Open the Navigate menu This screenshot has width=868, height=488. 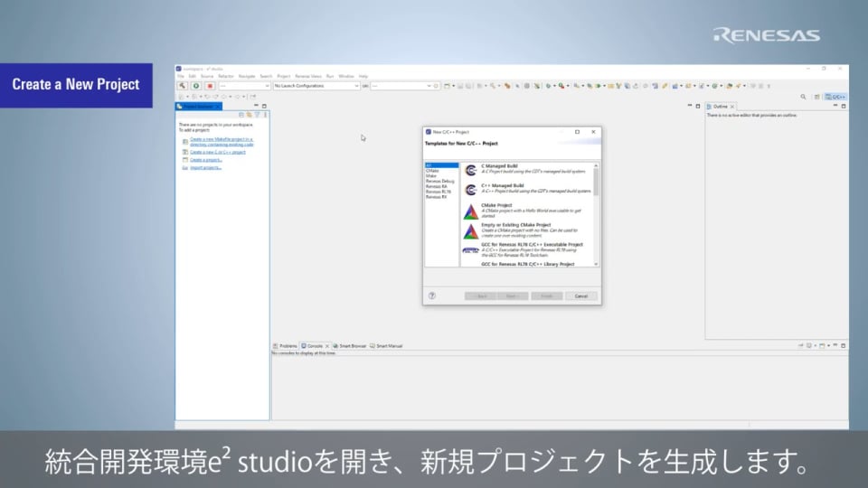pyautogui.click(x=247, y=76)
